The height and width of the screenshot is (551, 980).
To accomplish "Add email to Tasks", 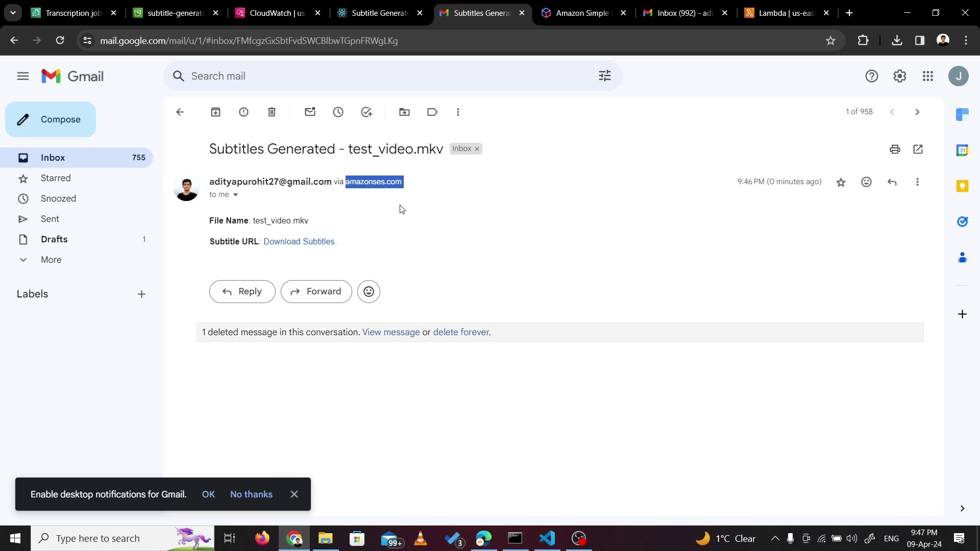I will click(366, 112).
